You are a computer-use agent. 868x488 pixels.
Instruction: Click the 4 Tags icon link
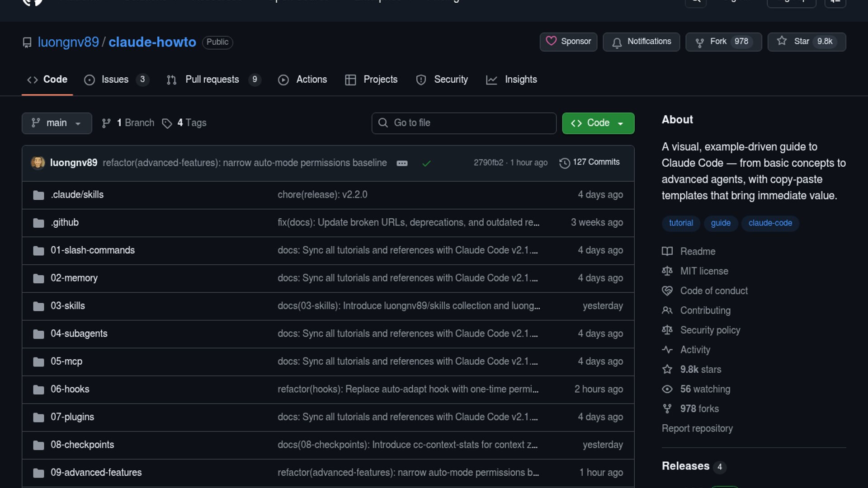[167, 123]
